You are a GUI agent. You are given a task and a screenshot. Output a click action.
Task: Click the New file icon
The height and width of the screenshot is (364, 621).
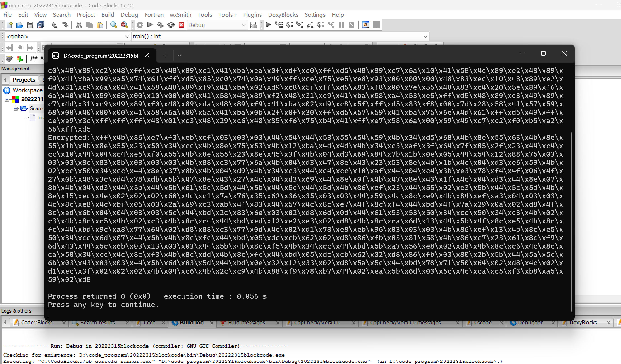click(x=9, y=25)
